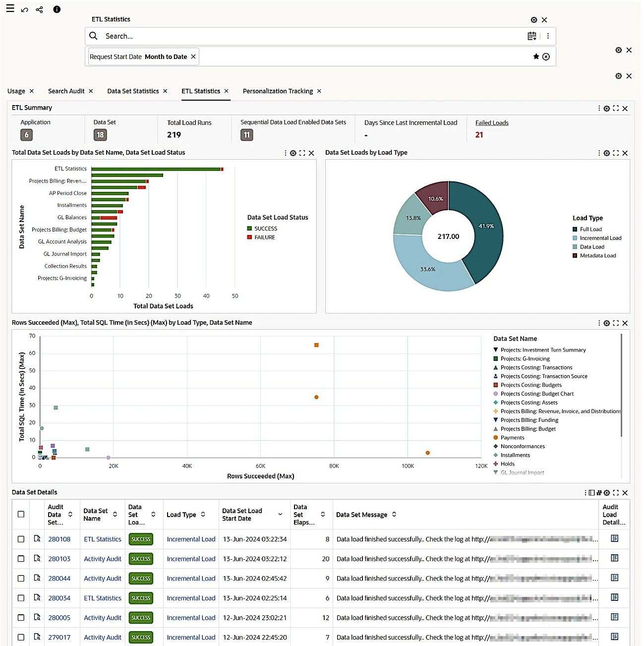This screenshot has height=646, width=644.
Task: Open the info icon at top left
Action: (x=57, y=9)
